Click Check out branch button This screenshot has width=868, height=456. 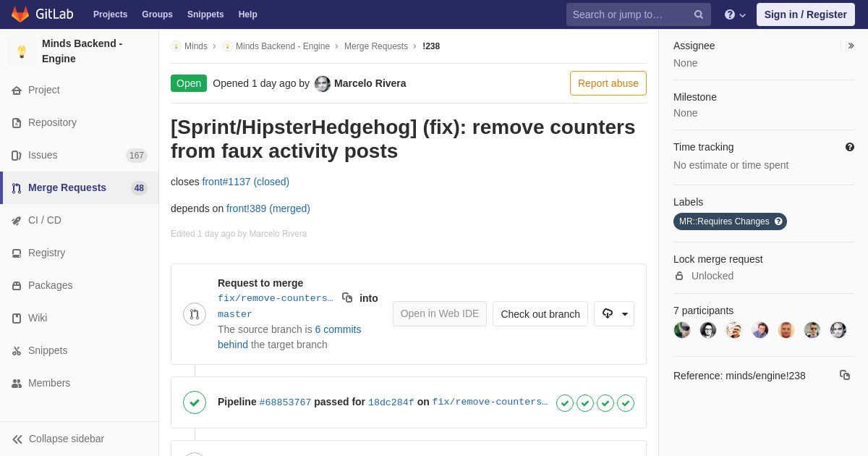click(x=540, y=314)
